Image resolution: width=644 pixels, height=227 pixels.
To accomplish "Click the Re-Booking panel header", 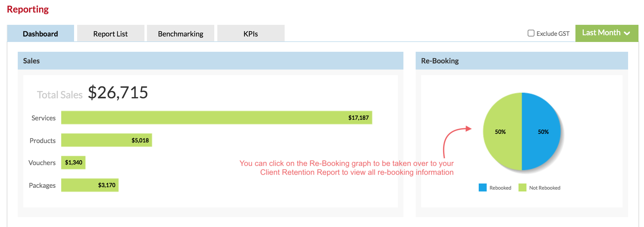I will 522,61.
